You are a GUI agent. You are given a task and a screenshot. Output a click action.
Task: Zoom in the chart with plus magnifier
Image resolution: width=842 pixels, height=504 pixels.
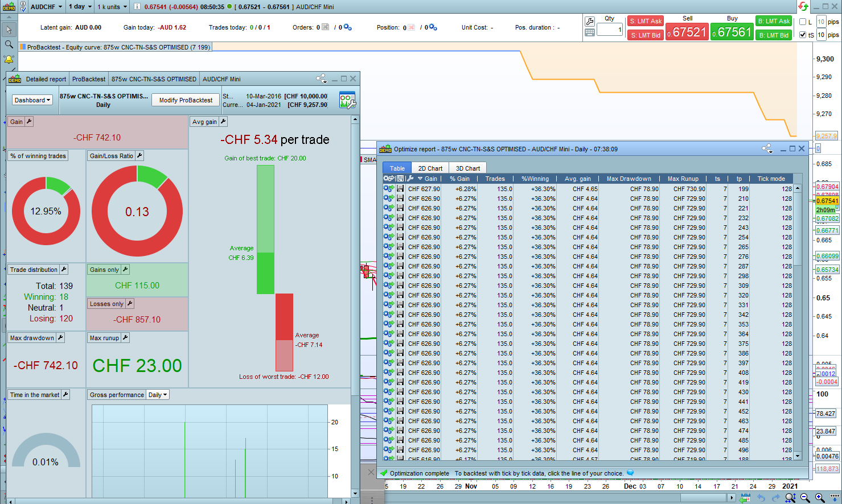[819, 498]
